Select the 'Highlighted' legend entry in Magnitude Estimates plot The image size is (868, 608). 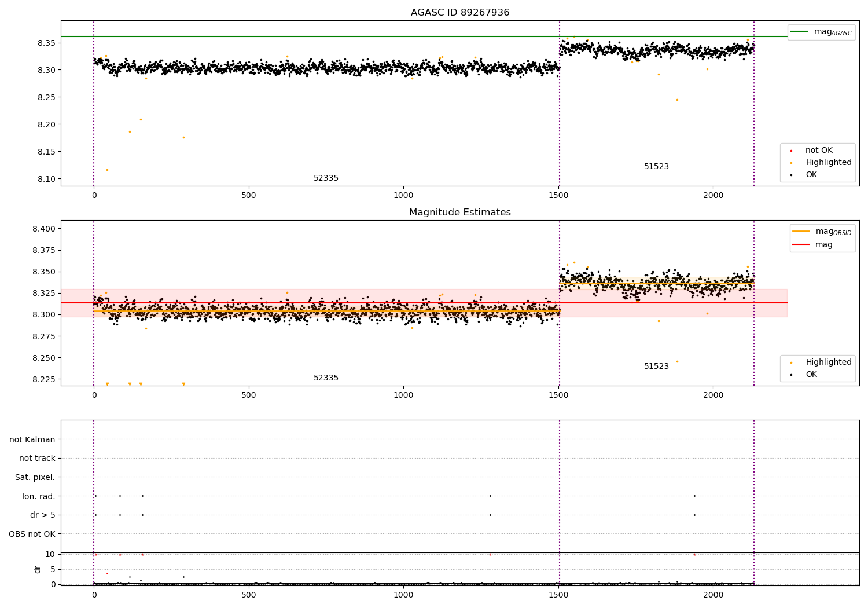828,362
